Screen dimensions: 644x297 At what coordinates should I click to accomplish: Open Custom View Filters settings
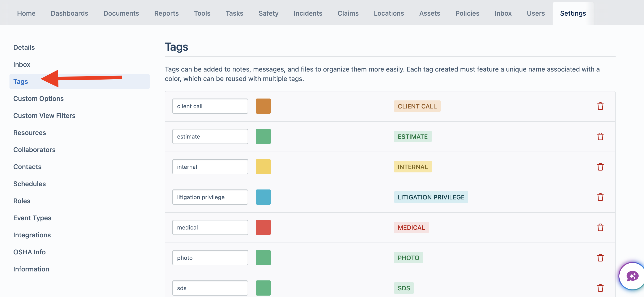[x=44, y=116]
